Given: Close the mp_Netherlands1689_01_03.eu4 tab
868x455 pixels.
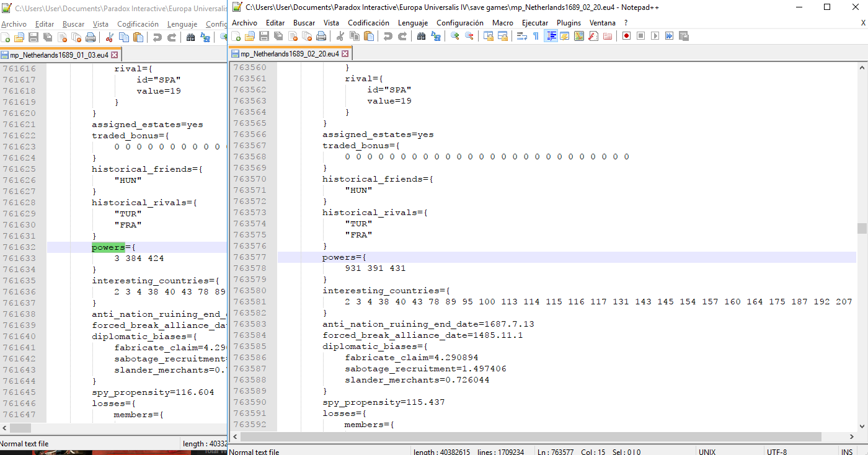Looking at the screenshot, I should [115, 55].
